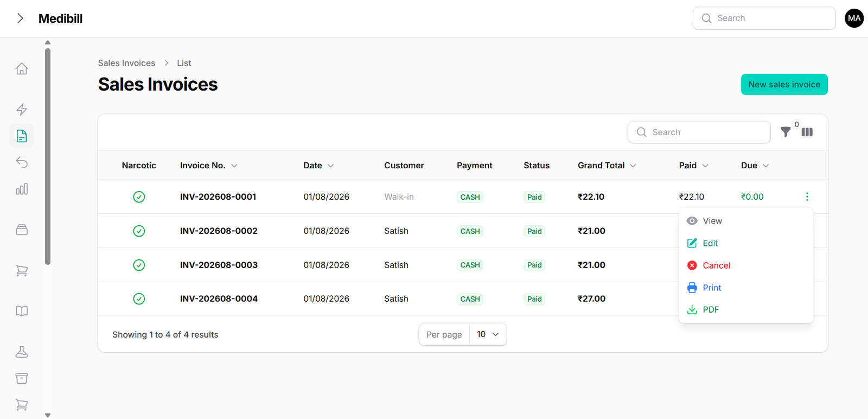Open the lightning bolt quick action icon
This screenshot has width=868, height=419.
22,110
